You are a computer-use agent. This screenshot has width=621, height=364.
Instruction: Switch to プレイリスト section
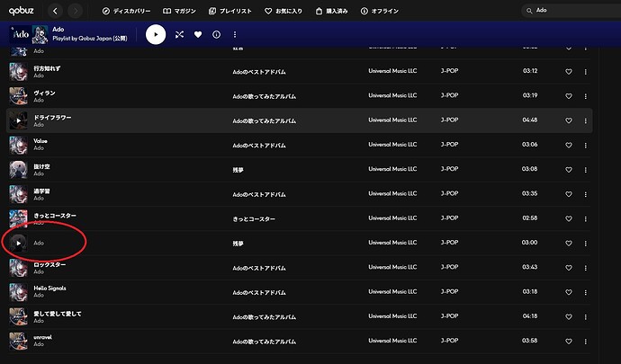(230, 11)
